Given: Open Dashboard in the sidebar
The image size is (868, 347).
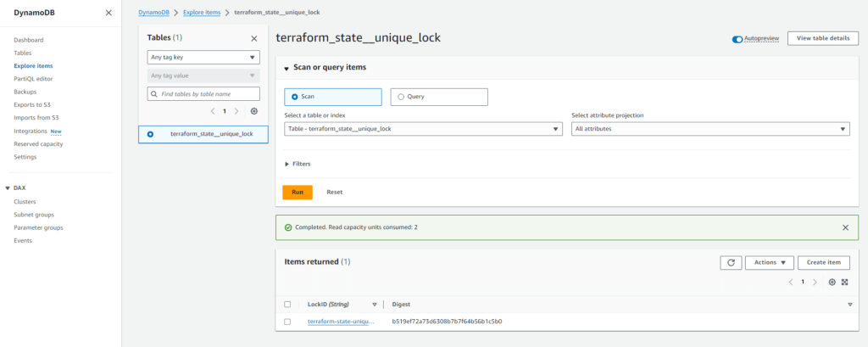Looking at the screenshot, I should [29, 40].
